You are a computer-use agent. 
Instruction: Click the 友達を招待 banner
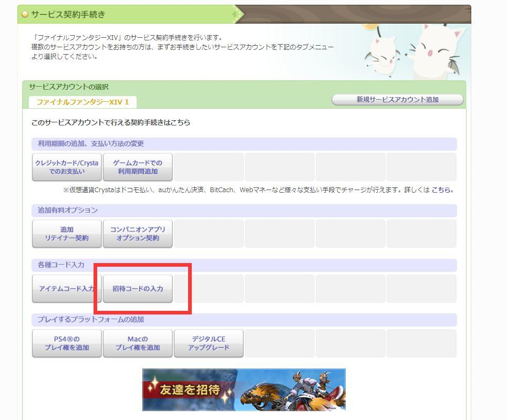(244, 390)
